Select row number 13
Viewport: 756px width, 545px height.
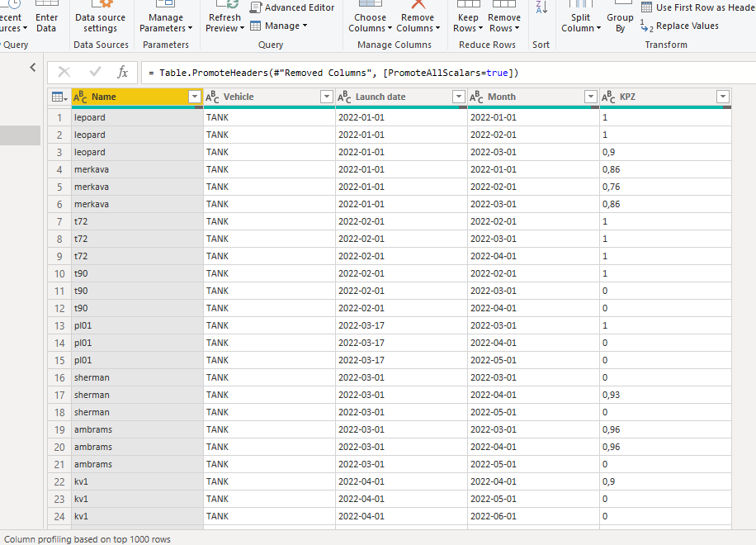(59, 325)
